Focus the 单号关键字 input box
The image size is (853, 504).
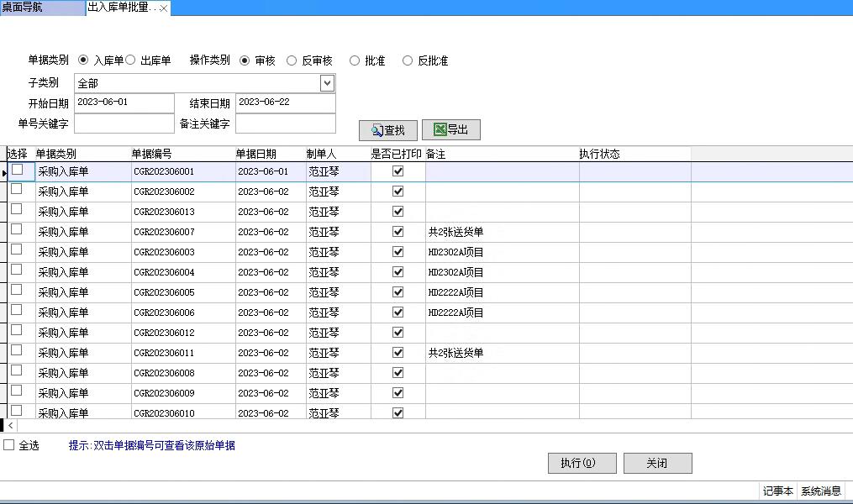tap(124, 123)
